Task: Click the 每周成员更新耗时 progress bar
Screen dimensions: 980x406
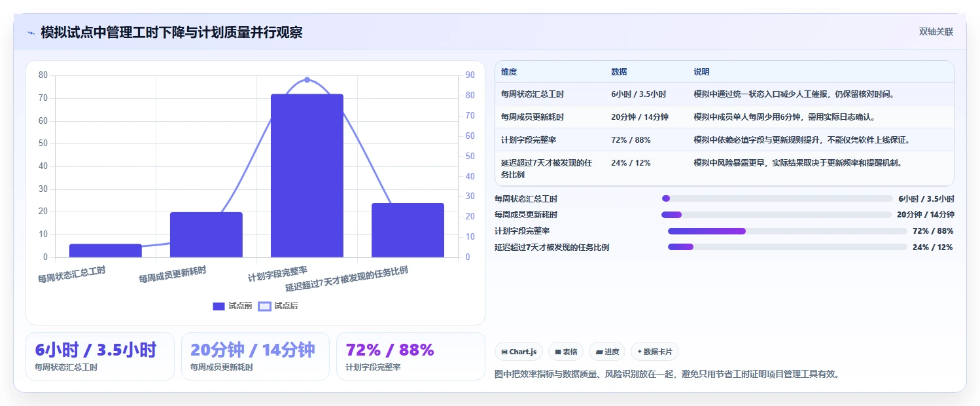Action: pos(777,215)
